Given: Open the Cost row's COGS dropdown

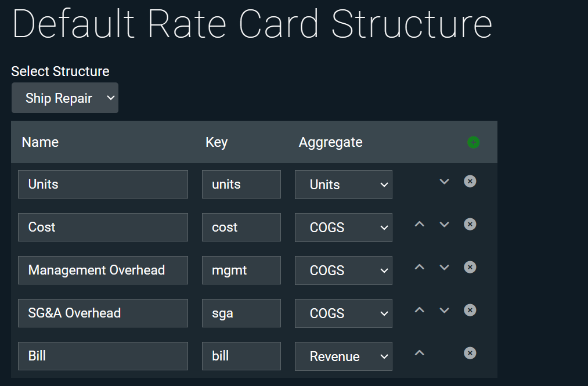Looking at the screenshot, I should coord(343,228).
